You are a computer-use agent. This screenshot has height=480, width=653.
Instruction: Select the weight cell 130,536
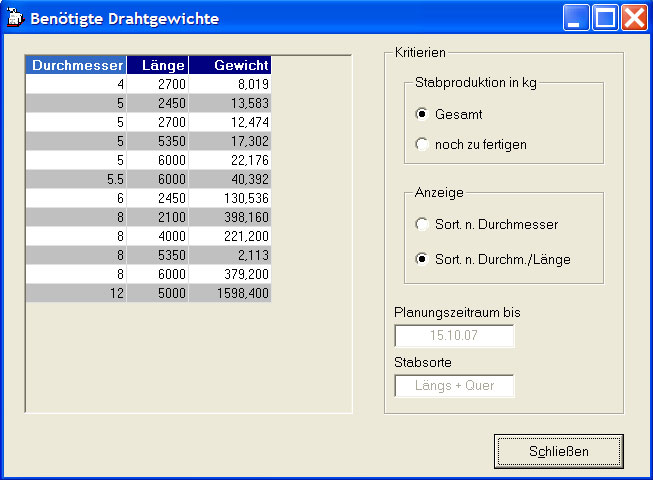point(230,198)
